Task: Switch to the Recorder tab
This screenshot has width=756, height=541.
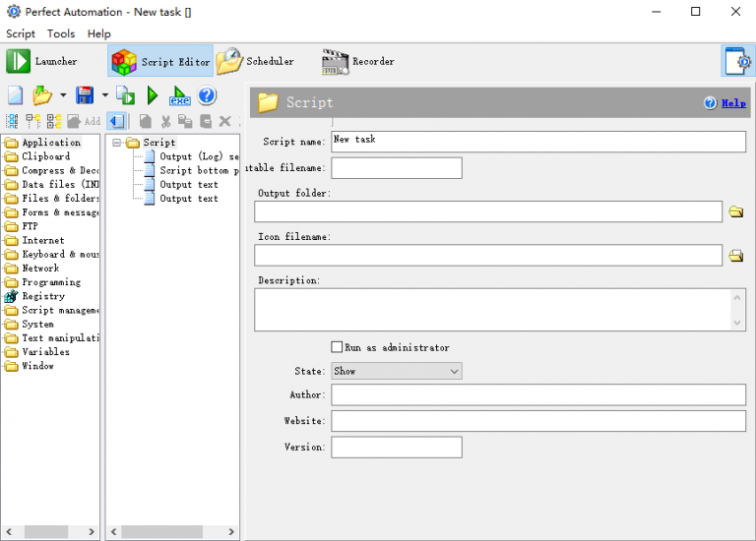Action: [x=358, y=61]
